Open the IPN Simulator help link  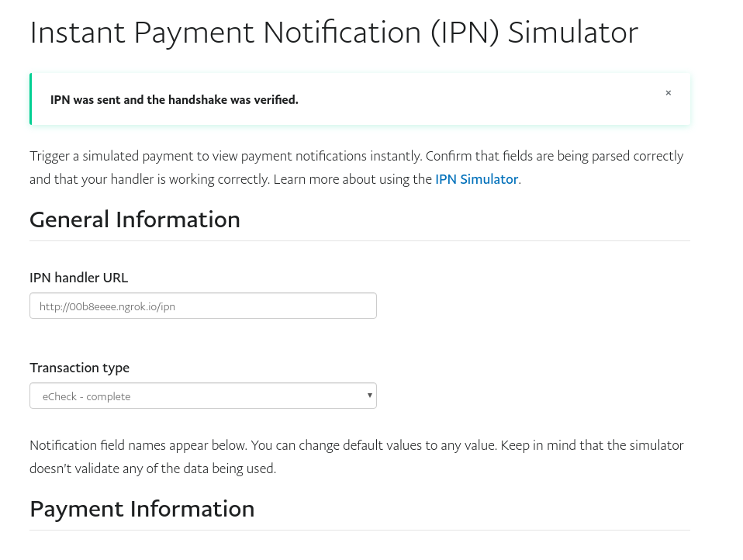[x=476, y=179]
